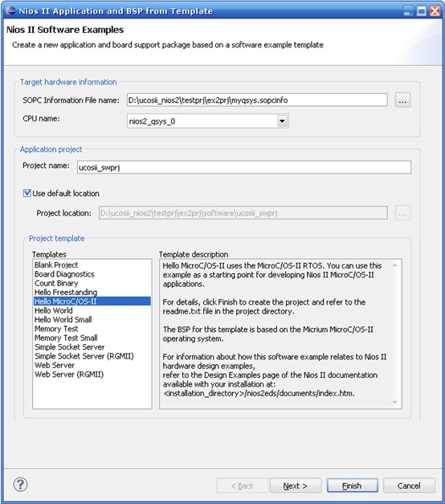Click the help question mark icon

pos(20,485)
